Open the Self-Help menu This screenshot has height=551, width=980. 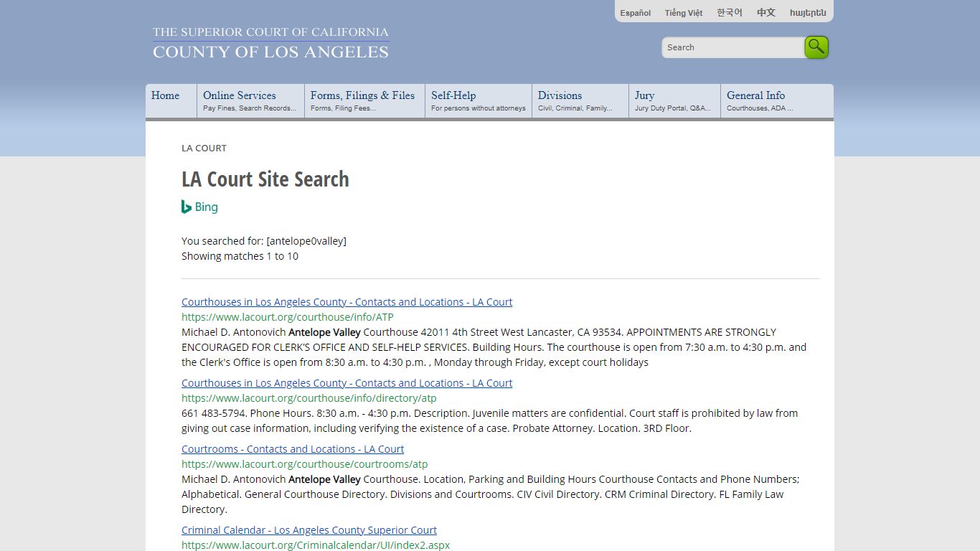479,101
